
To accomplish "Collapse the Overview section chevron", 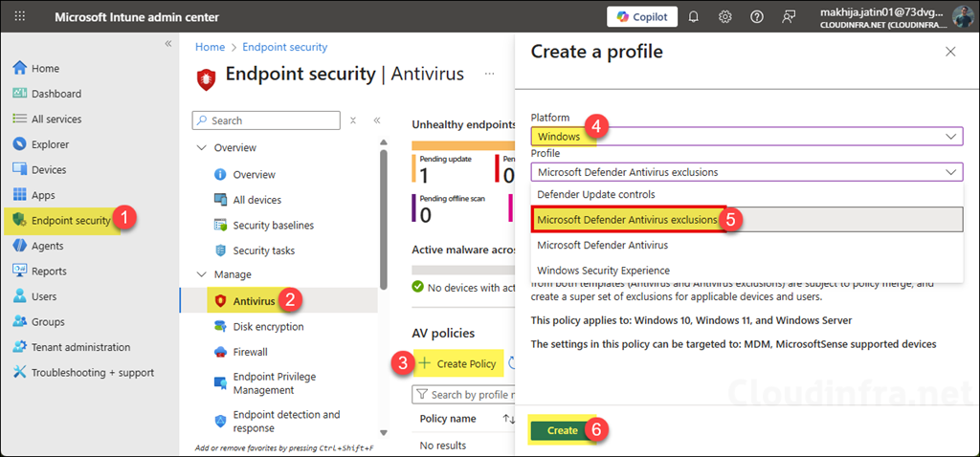I will (x=201, y=148).
